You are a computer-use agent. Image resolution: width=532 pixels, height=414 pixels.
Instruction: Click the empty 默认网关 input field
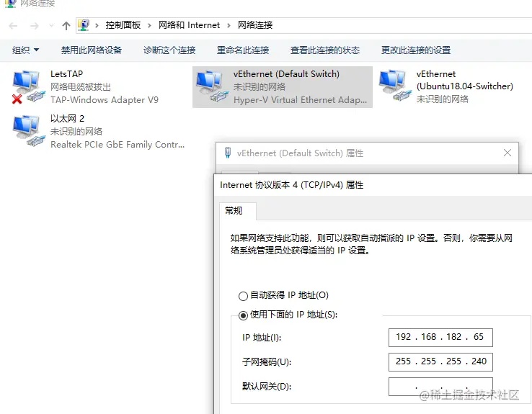(440, 387)
